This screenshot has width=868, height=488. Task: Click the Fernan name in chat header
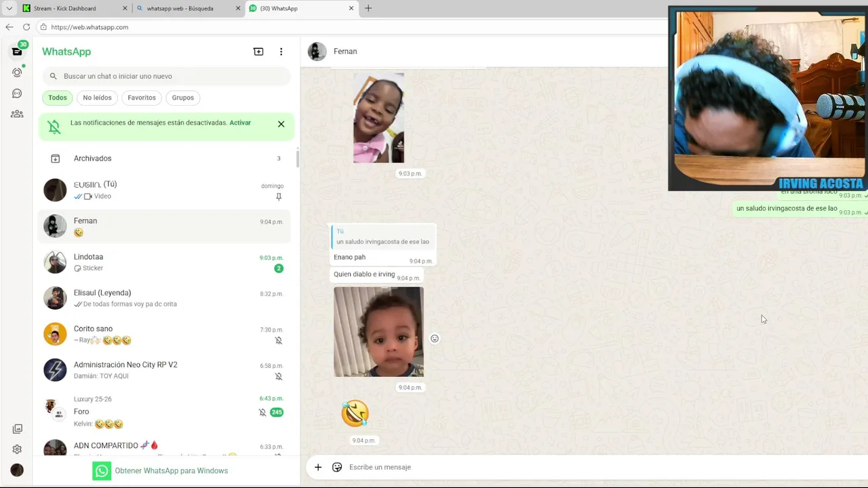click(345, 52)
